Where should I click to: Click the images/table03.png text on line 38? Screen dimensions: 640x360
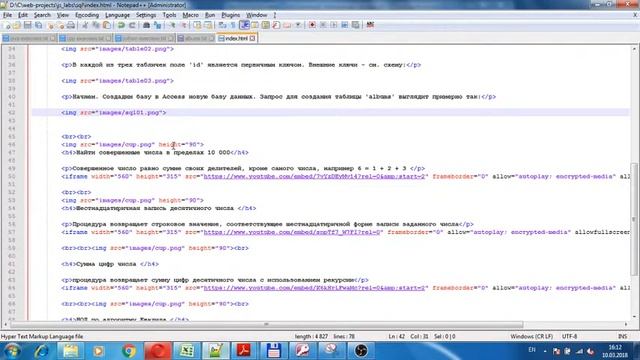[x=133, y=81]
